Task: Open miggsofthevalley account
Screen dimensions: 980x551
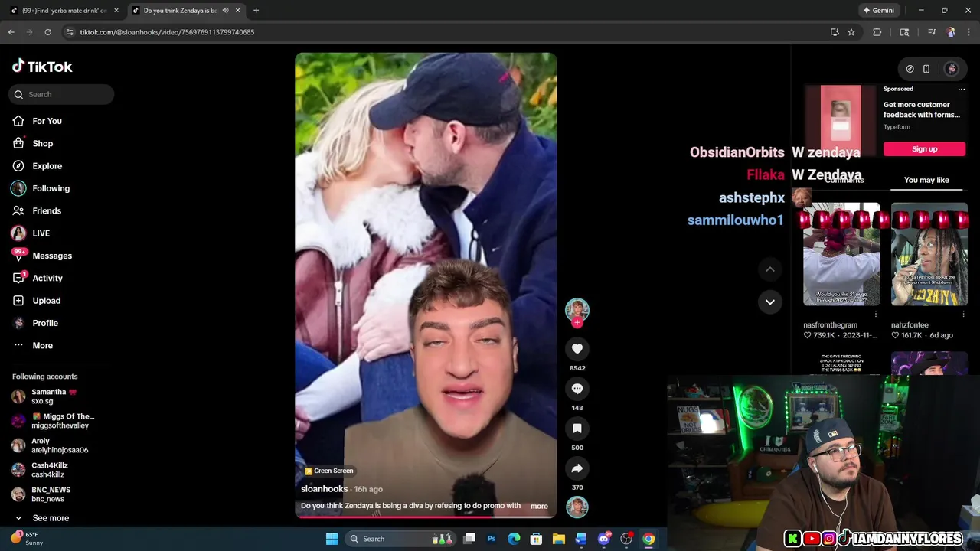Action: tap(54, 421)
